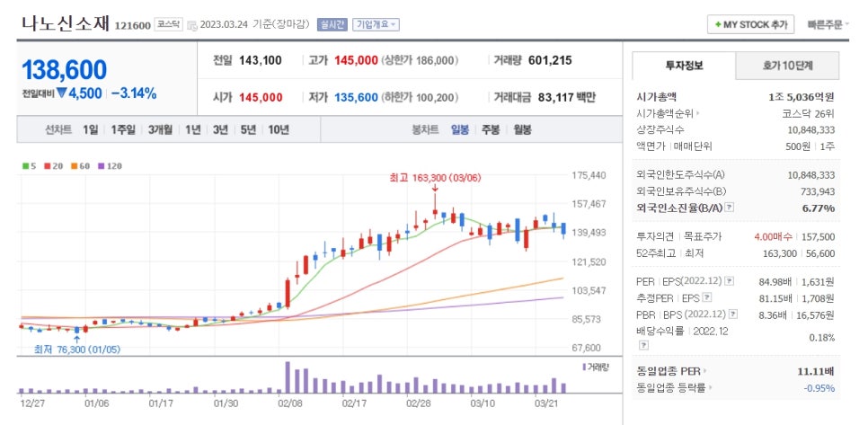Click the 외국인보유주식수(B) value 733,943

[818, 191]
